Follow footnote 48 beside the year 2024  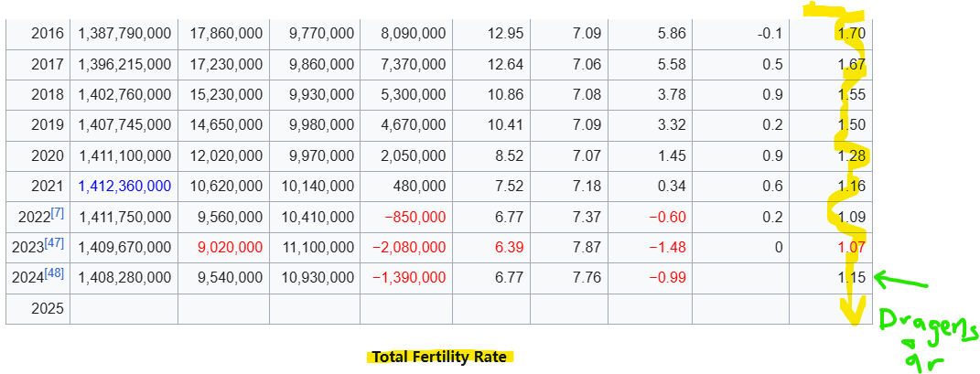click(56, 274)
